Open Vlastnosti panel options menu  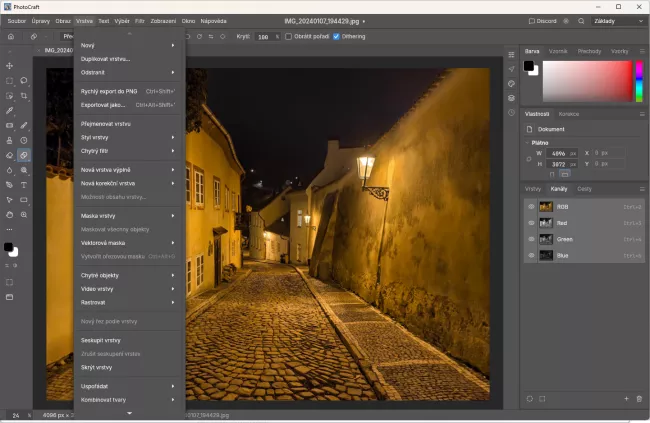tap(642, 114)
